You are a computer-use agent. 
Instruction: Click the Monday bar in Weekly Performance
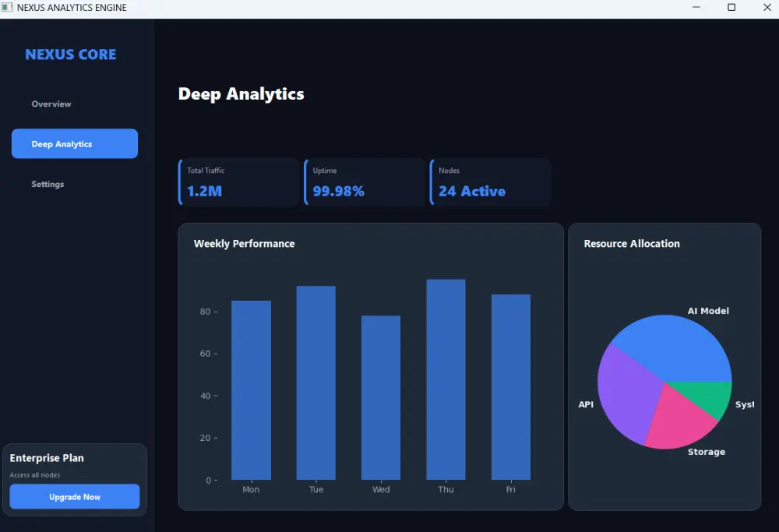point(251,390)
